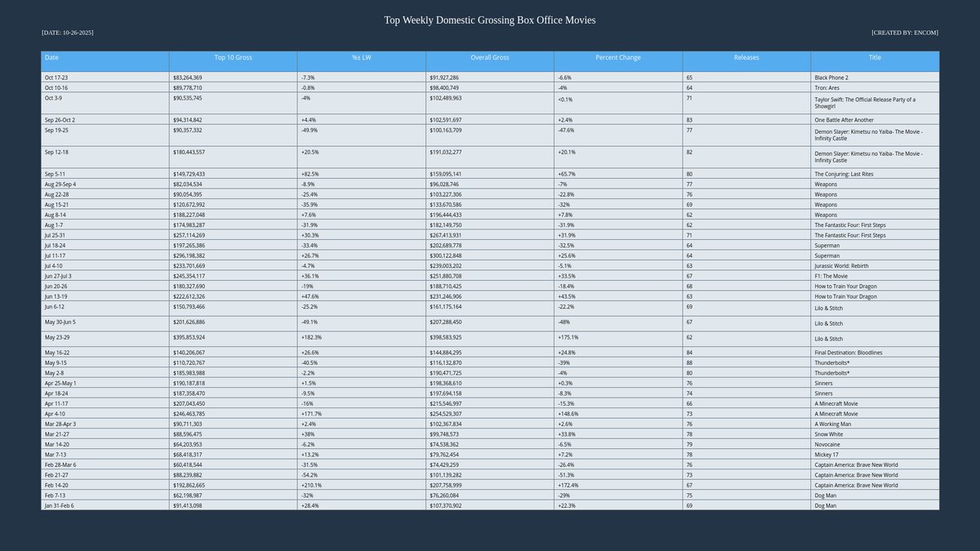The image size is (980, 551).
Task: Select the Jurassic World: Rebirth title
Action: click(875, 266)
